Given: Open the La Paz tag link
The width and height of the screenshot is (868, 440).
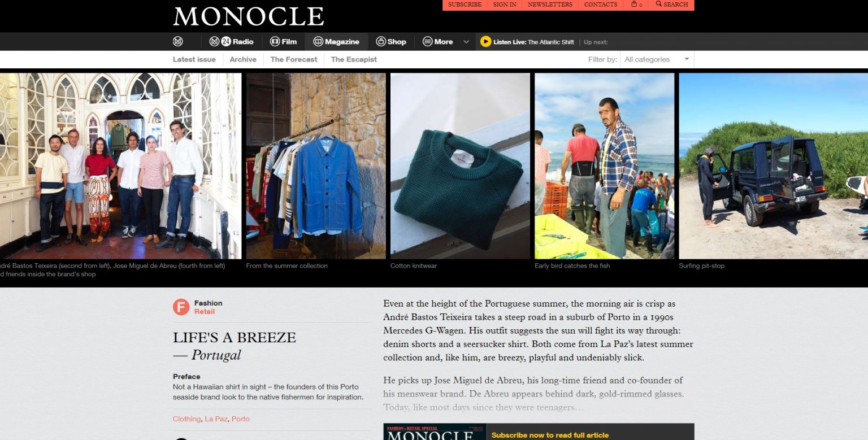Looking at the screenshot, I should click(216, 419).
